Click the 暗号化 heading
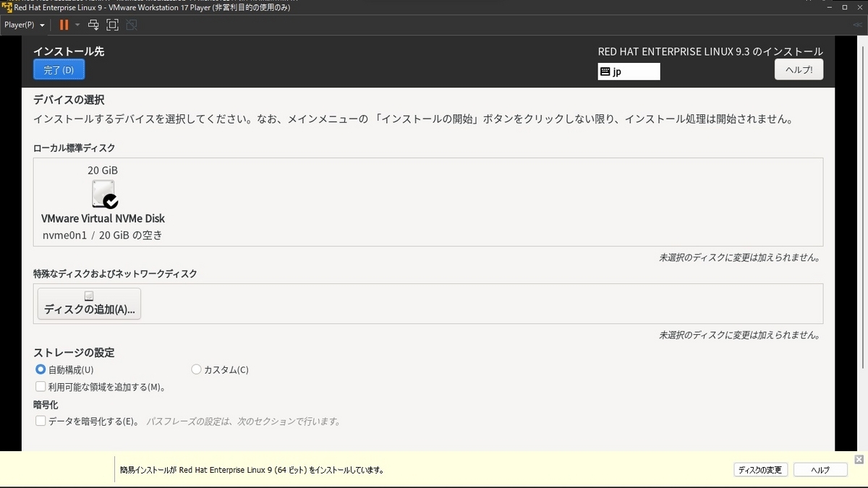 pyautogui.click(x=46, y=405)
